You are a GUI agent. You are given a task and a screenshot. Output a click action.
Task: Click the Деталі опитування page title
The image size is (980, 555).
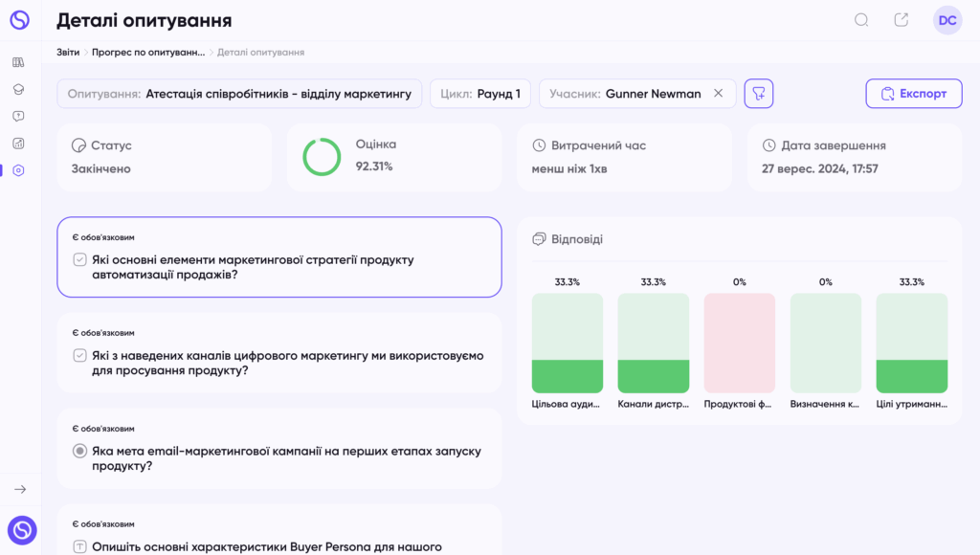pos(145,21)
